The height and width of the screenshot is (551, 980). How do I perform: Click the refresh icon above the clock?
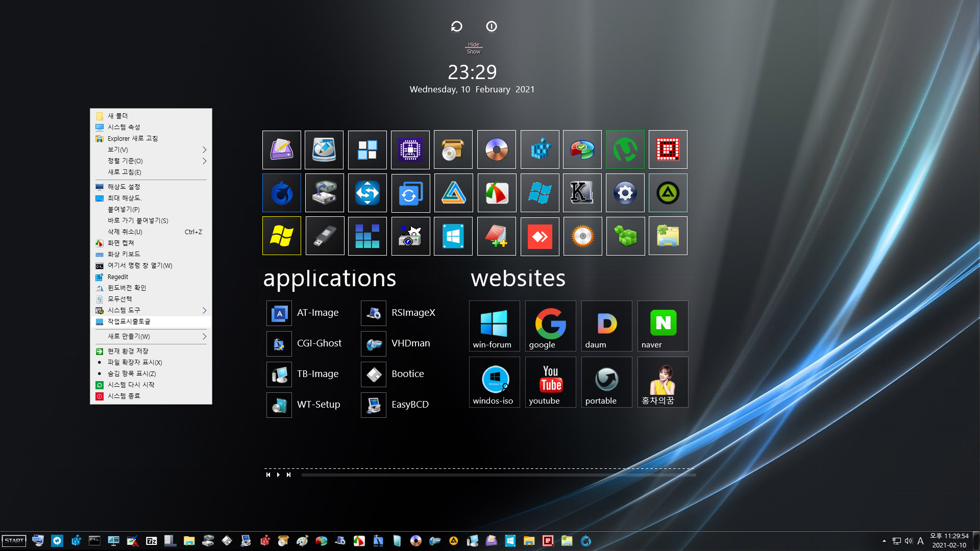pyautogui.click(x=456, y=27)
